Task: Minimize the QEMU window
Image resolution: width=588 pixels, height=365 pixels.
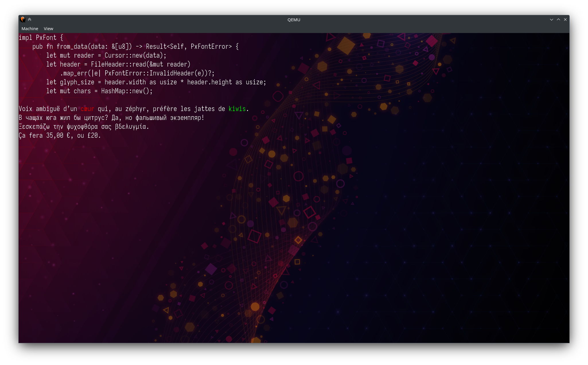Action: click(551, 20)
